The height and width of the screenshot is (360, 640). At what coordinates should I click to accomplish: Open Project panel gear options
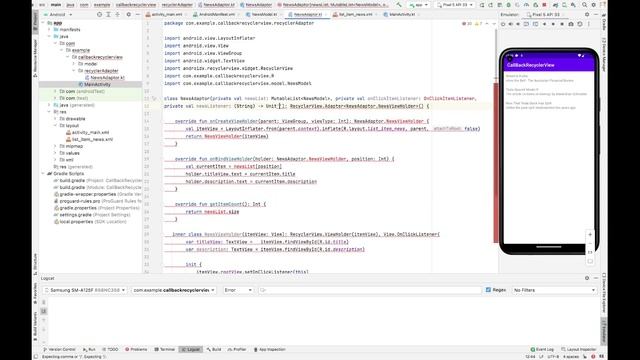point(129,14)
